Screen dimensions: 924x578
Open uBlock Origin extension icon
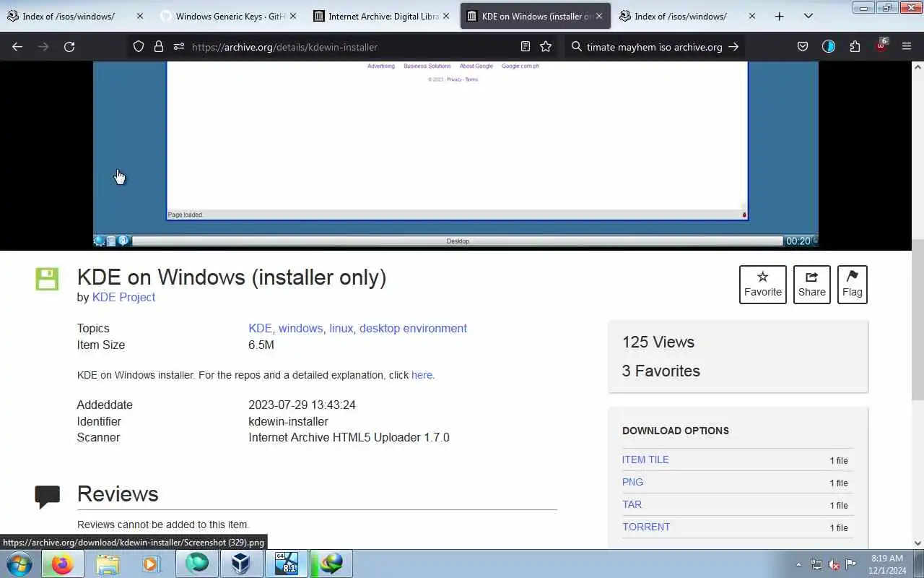click(x=881, y=46)
